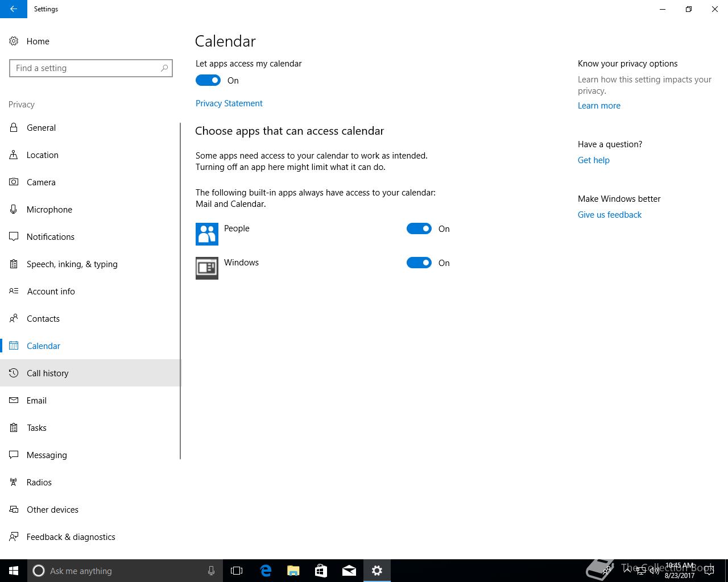Image resolution: width=728 pixels, height=582 pixels.
Task: Click the People app icon in the app list
Action: tap(207, 234)
